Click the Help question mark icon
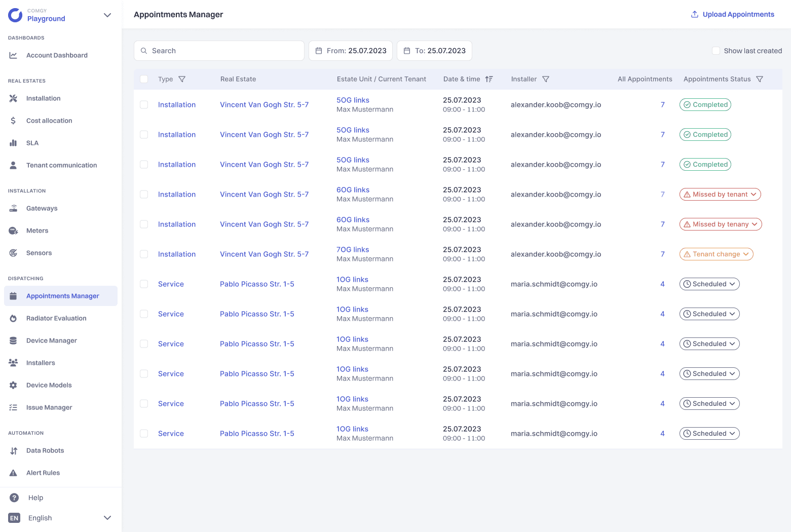Screen dimensions: 791x532 [x=14, y=498]
